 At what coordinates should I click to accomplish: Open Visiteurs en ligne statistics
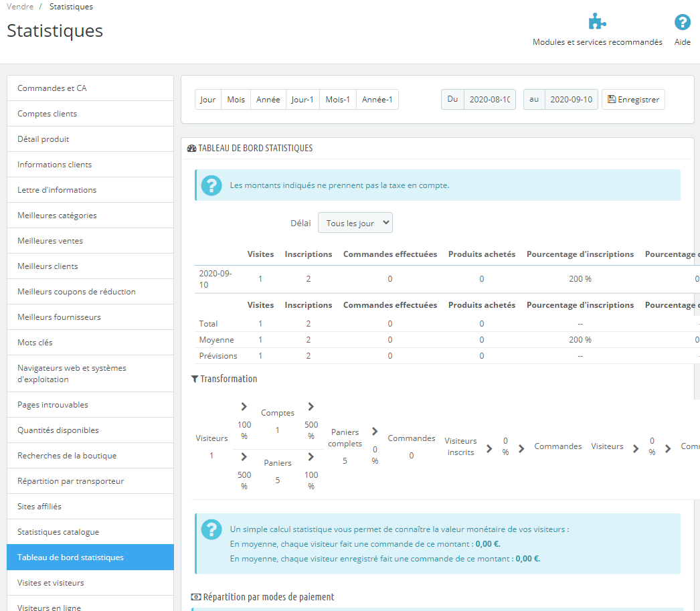coord(90,604)
